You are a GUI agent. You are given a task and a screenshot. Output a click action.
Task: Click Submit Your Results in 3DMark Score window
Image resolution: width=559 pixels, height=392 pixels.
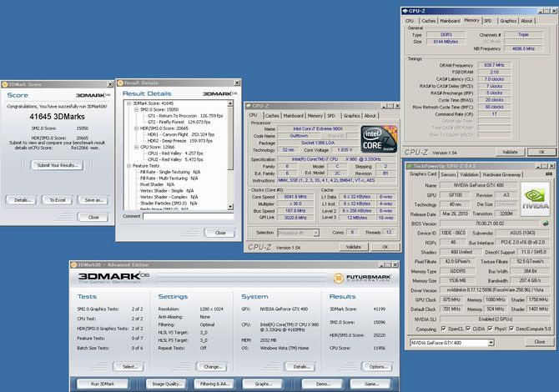pyautogui.click(x=57, y=165)
